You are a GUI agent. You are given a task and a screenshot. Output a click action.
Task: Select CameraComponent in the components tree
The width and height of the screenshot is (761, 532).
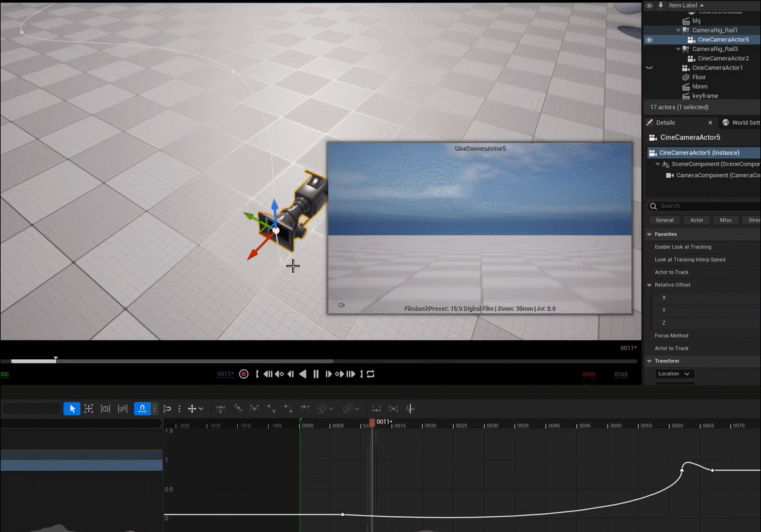point(713,175)
